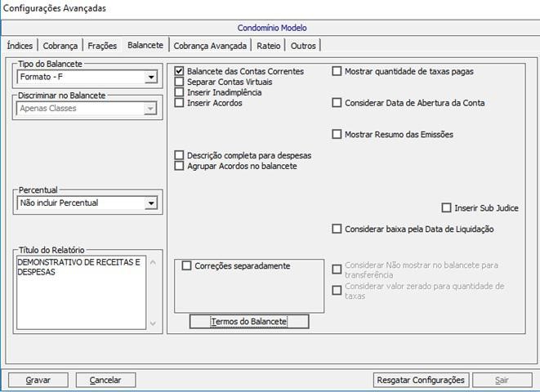Image resolution: width=540 pixels, height=392 pixels.
Task: Toggle Correções separadamente checkbox
Action: pos(186,265)
